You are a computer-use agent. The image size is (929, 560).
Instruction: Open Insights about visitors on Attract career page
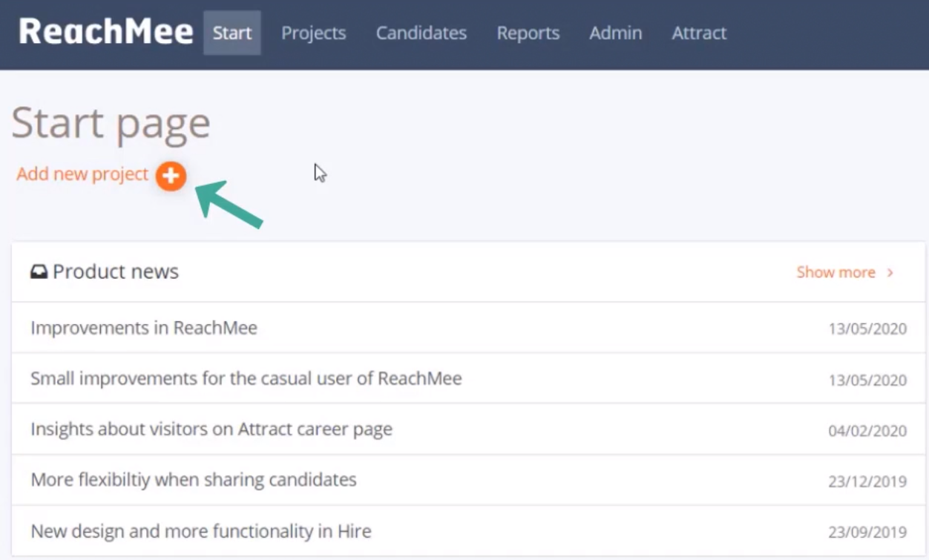(x=211, y=429)
